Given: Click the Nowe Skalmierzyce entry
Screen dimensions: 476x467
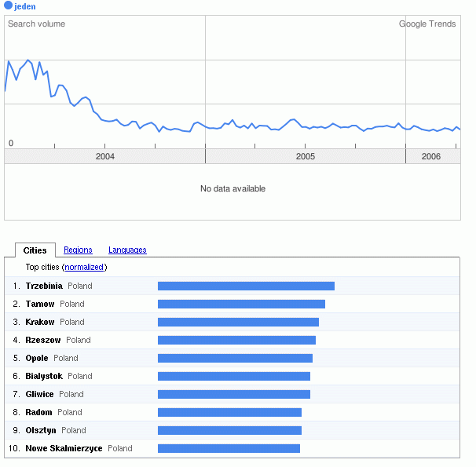Looking at the screenshot, I should coord(64,448).
